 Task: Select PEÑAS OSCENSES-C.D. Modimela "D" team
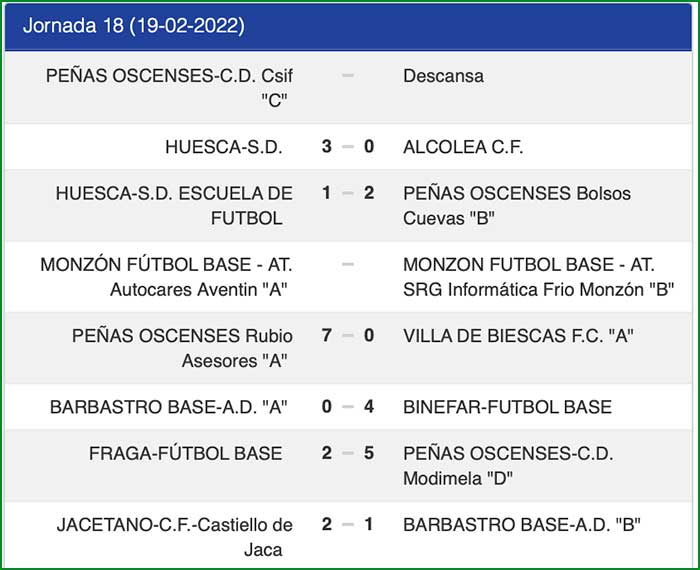click(x=508, y=465)
